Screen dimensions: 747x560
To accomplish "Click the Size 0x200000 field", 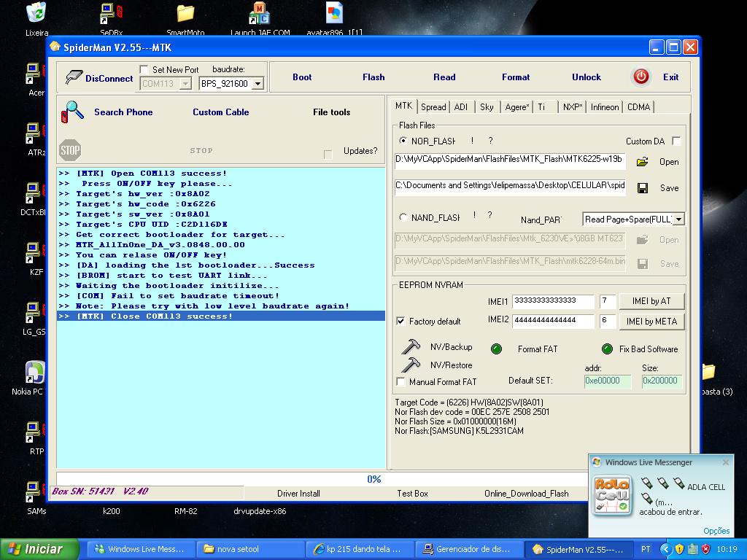I will pos(662,381).
